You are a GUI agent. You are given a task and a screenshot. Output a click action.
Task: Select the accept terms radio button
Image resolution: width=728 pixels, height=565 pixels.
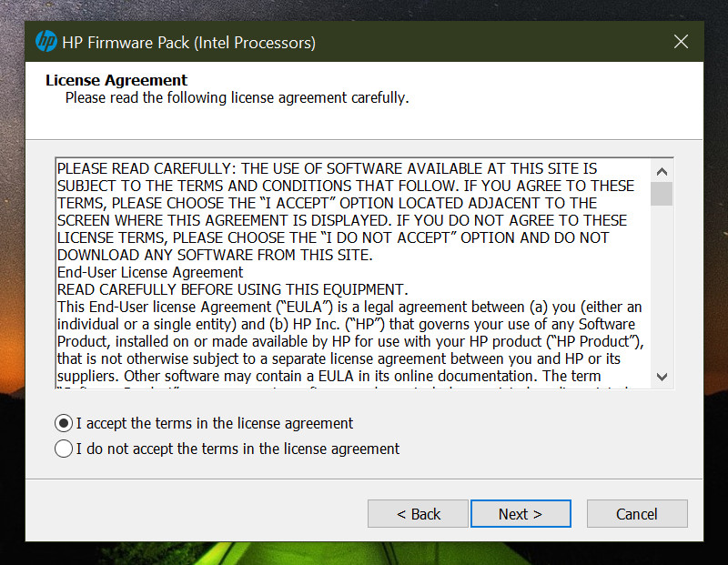64,423
